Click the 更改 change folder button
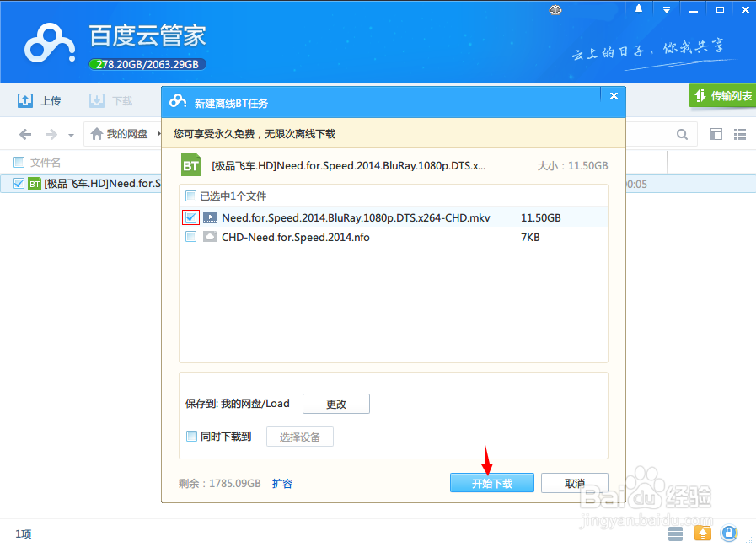The image size is (756, 547). (x=336, y=404)
